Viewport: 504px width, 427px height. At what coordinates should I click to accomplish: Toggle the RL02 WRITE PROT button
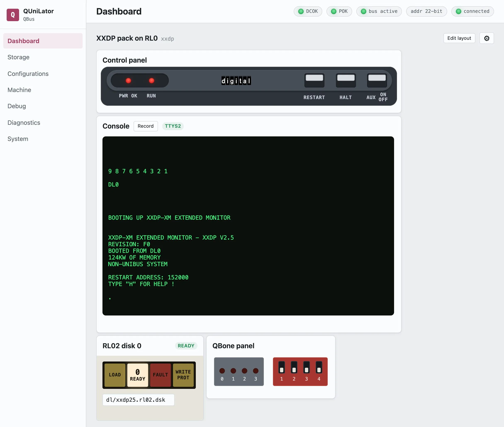click(183, 375)
